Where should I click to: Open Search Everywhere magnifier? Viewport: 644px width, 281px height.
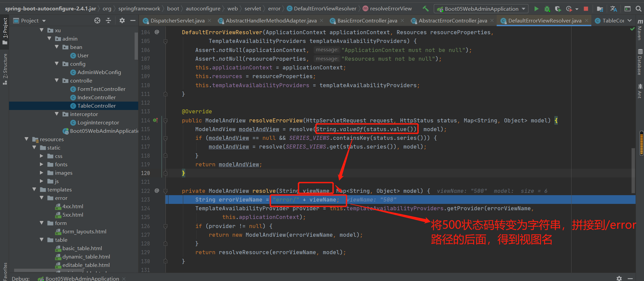pyautogui.click(x=639, y=9)
